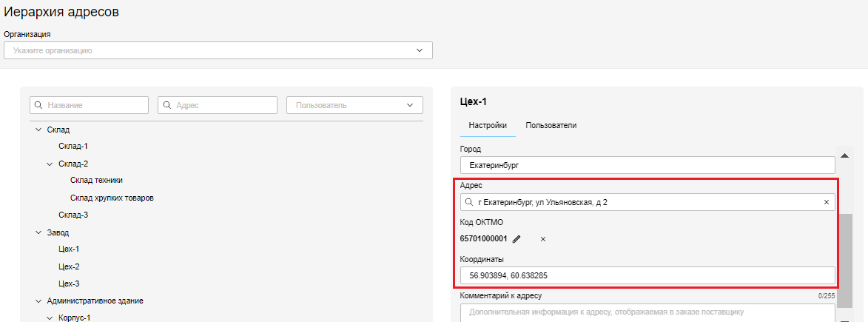The height and width of the screenshot is (322, 868).
Task: Clear the address field with its X icon
Action: [826, 202]
